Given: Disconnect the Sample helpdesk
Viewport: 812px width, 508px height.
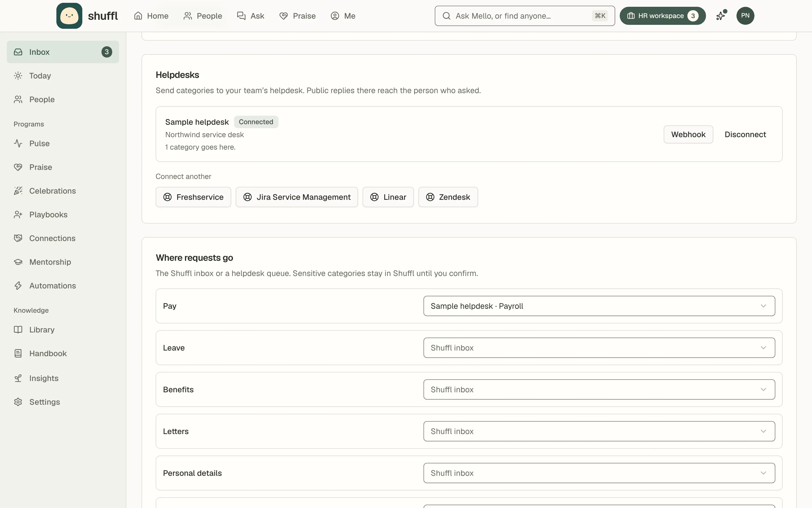Looking at the screenshot, I should click(x=745, y=134).
